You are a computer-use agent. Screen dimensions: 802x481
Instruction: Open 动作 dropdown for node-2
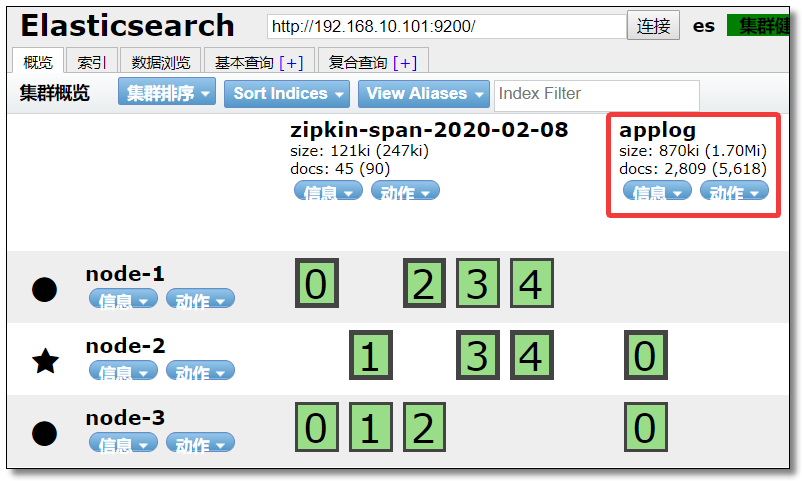(200, 370)
